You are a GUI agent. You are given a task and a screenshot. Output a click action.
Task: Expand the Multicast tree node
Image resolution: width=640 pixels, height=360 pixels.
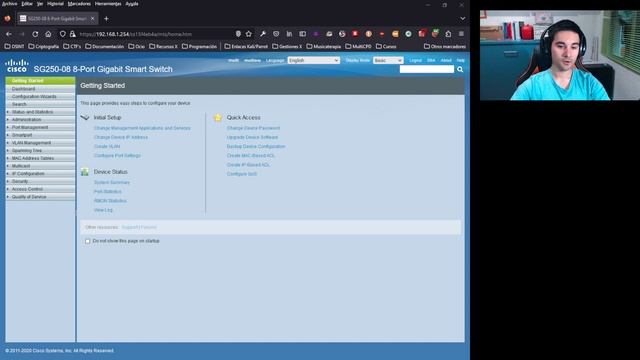point(8,166)
